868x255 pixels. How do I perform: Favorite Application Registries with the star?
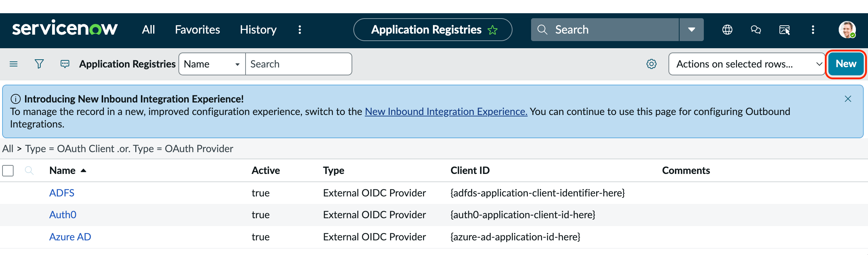(x=493, y=30)
